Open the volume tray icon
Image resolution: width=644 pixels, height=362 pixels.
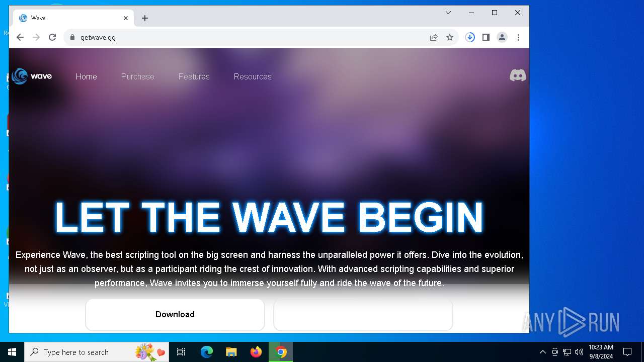pos(579,352)
